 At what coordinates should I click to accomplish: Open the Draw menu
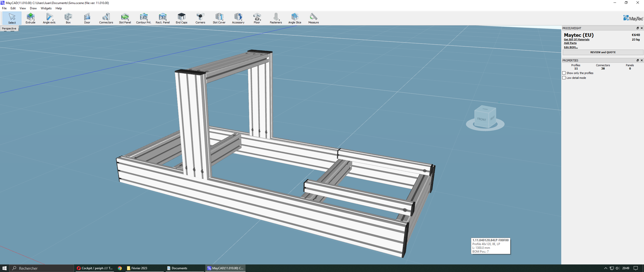(x=33, y=8)
